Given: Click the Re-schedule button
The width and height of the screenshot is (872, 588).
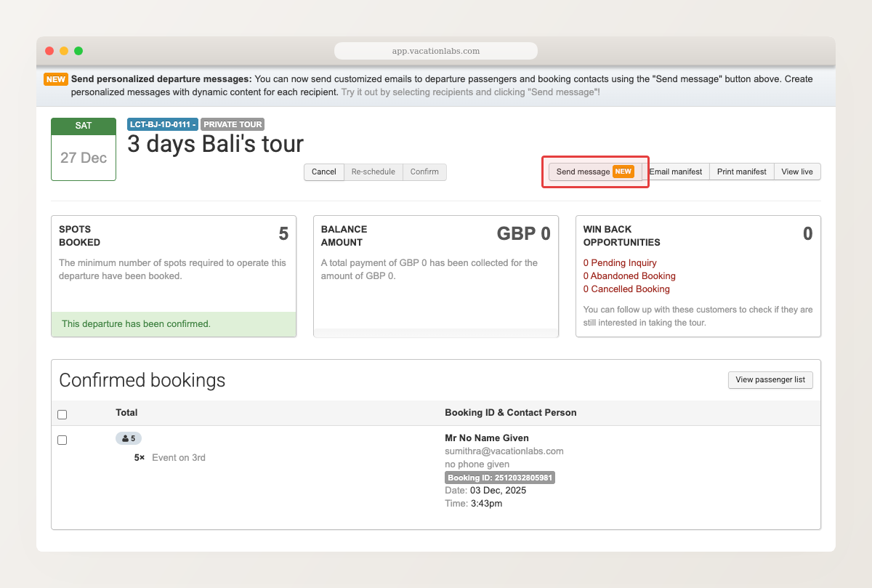Looking at the screenshot, I should [x=373, y=172].
